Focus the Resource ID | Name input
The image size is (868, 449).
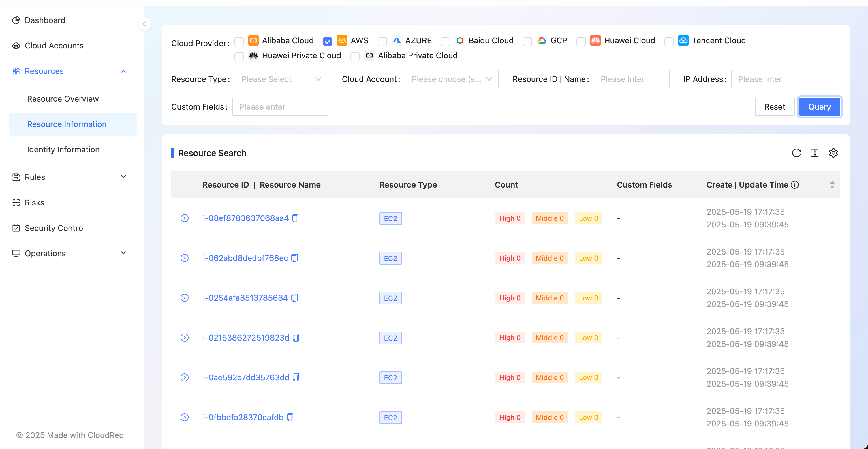coord(632,79)
